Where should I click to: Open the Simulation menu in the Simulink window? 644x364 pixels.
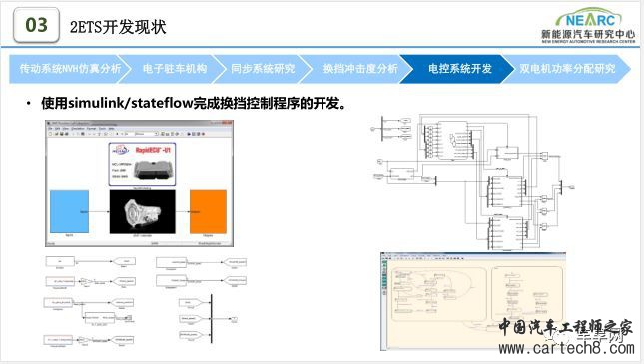(78, 129)
